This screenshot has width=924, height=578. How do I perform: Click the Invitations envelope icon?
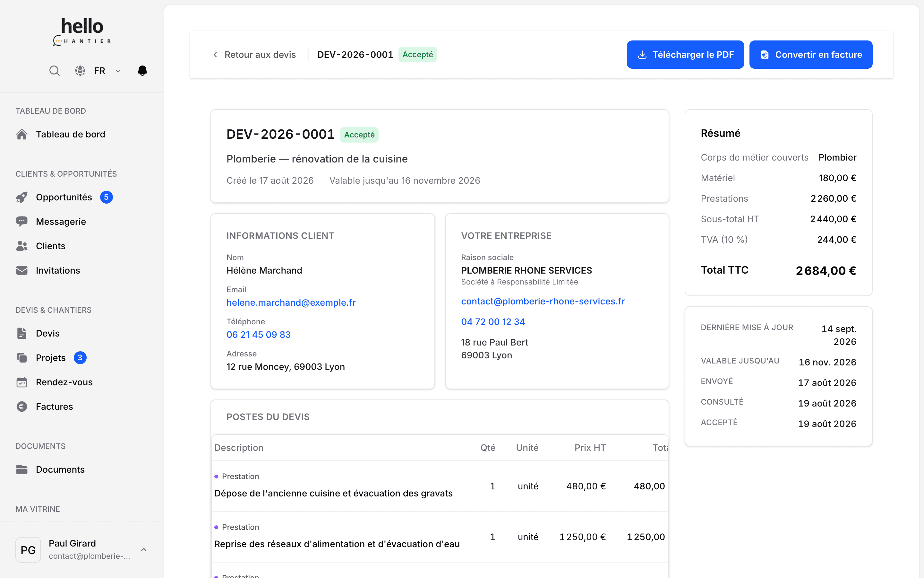click(x=22, y=271)
